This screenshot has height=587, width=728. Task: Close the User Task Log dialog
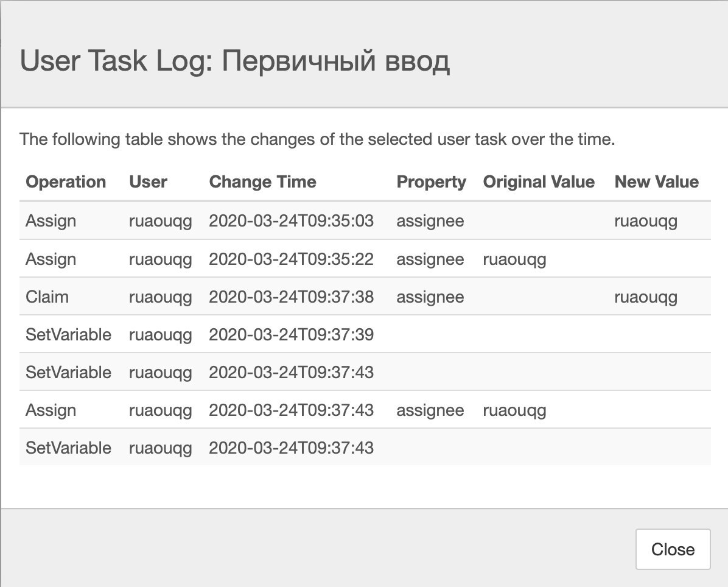[x=673, y=549]
